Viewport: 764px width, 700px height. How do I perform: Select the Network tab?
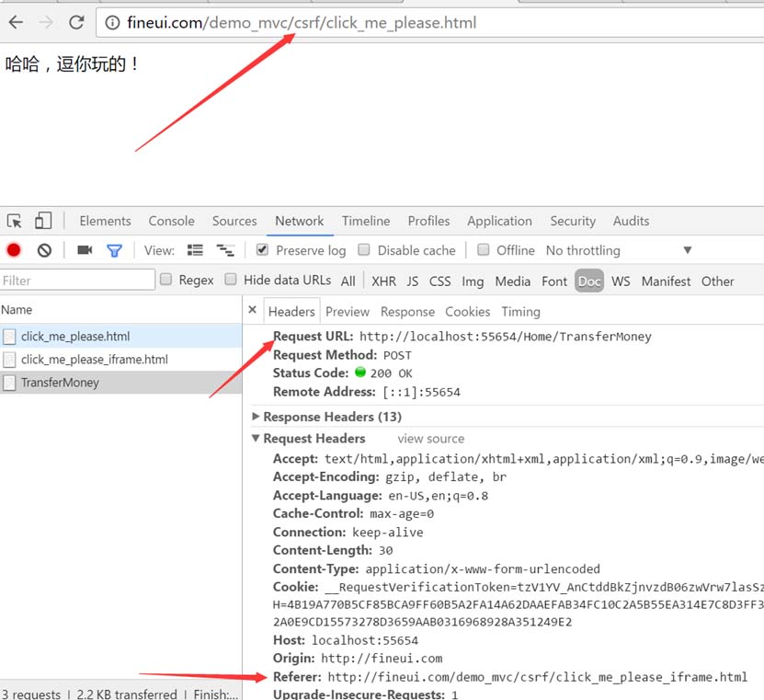(x=299, y=221)
